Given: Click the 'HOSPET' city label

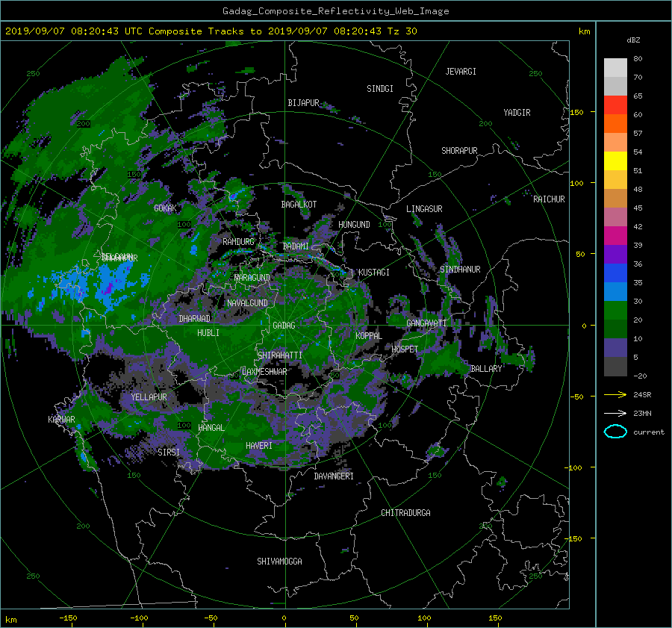Looking at the screenshot, I should tap(405, 349).
